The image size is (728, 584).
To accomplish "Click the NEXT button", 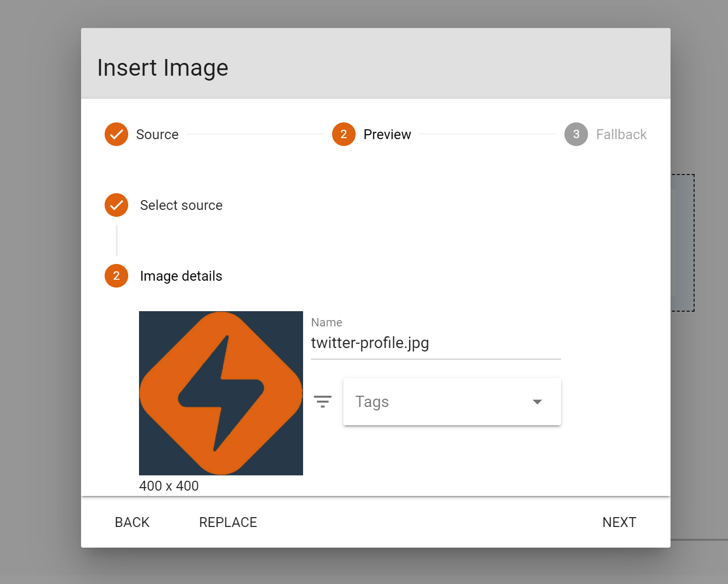I will click(619, 522).
